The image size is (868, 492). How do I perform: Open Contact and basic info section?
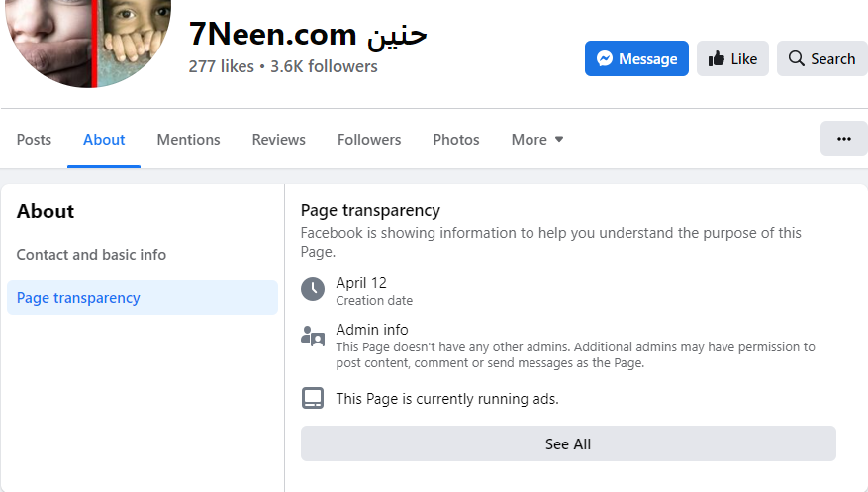91,255
